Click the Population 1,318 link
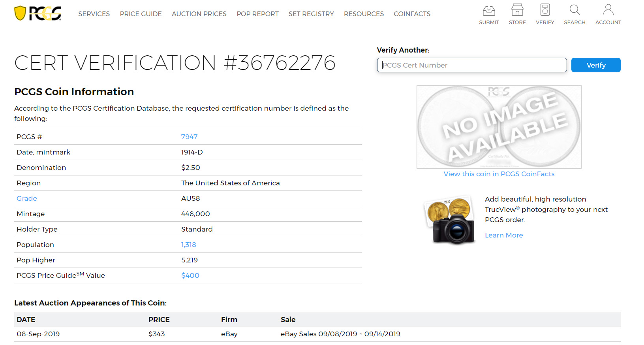The image size is (644, 345). pos(189,245)
